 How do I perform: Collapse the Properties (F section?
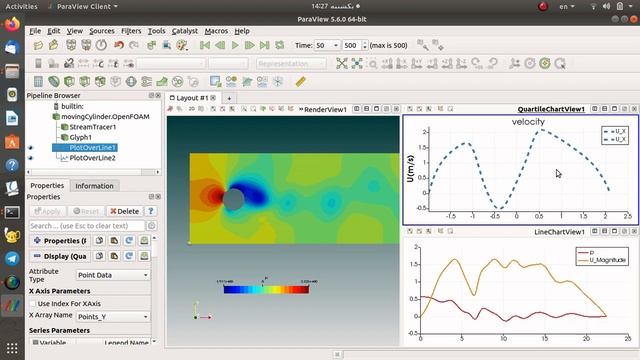coord(38,241)
